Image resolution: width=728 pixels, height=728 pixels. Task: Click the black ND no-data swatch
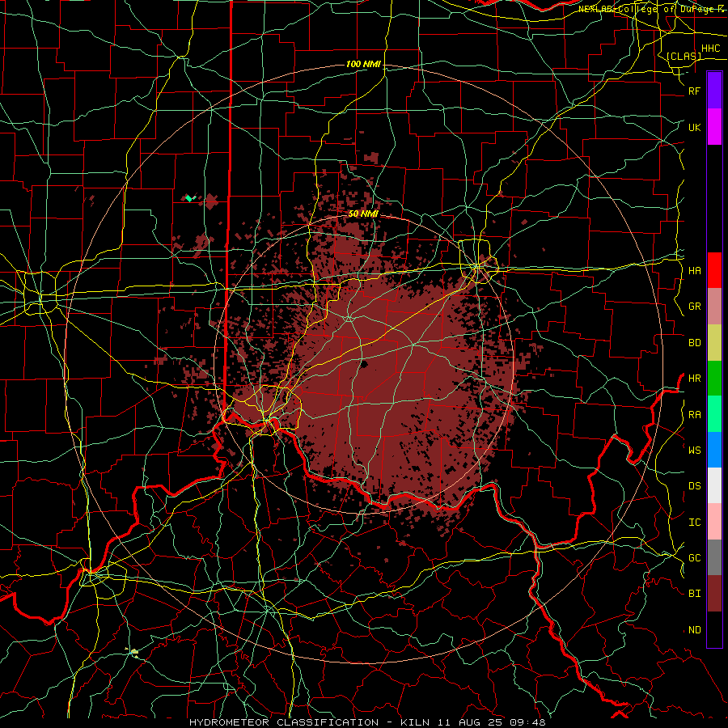(x=714, y=629)
